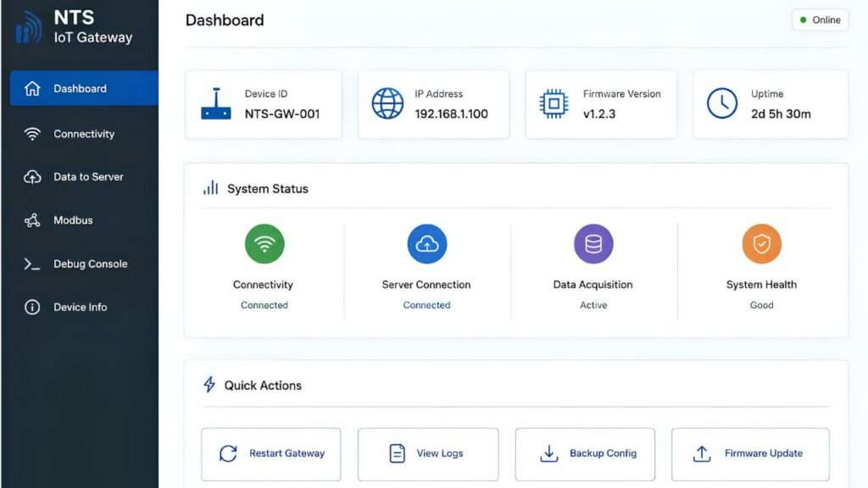Viewport: 868px width, 488px height.
Task: Click the Active status under Data Acquisition
Action: coord(593,305)
